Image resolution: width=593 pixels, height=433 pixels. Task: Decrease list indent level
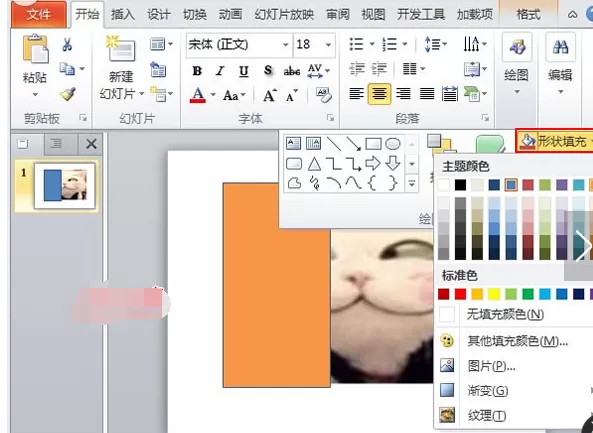[x=357, y=69]
